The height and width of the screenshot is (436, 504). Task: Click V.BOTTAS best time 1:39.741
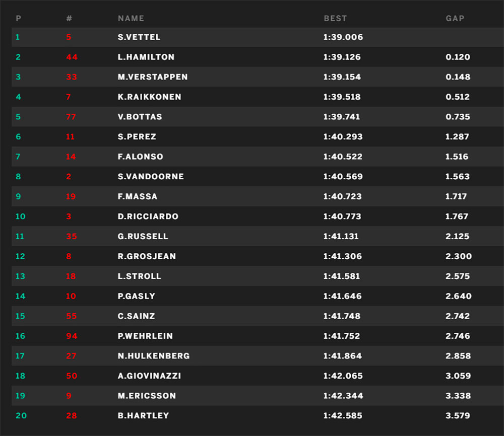coord(341,116)
